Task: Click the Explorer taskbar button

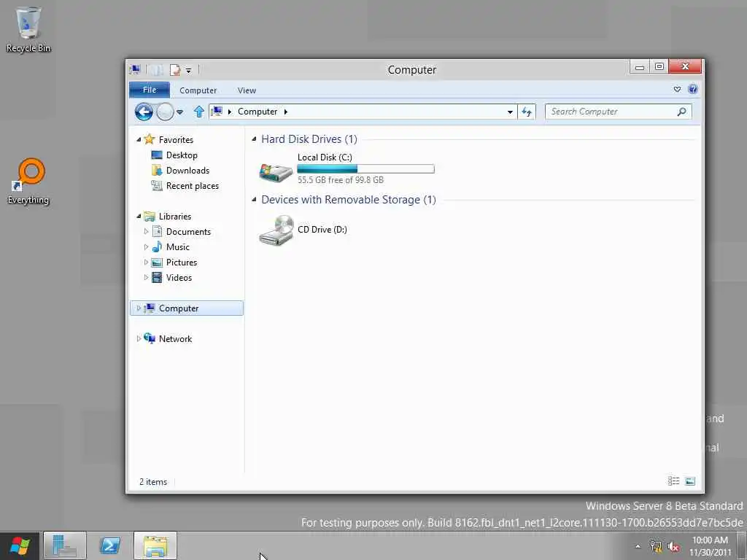Action: click(155, 545)
